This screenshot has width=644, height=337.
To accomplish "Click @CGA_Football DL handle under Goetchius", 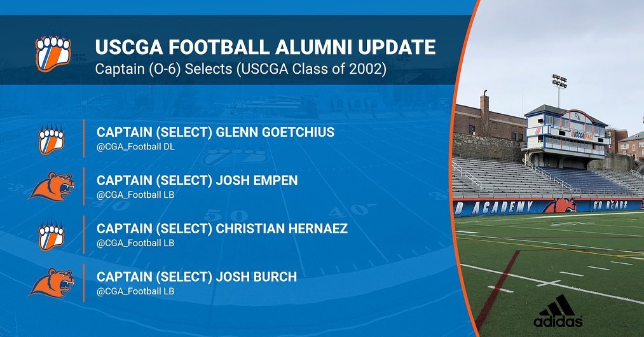I will point(135,147).
